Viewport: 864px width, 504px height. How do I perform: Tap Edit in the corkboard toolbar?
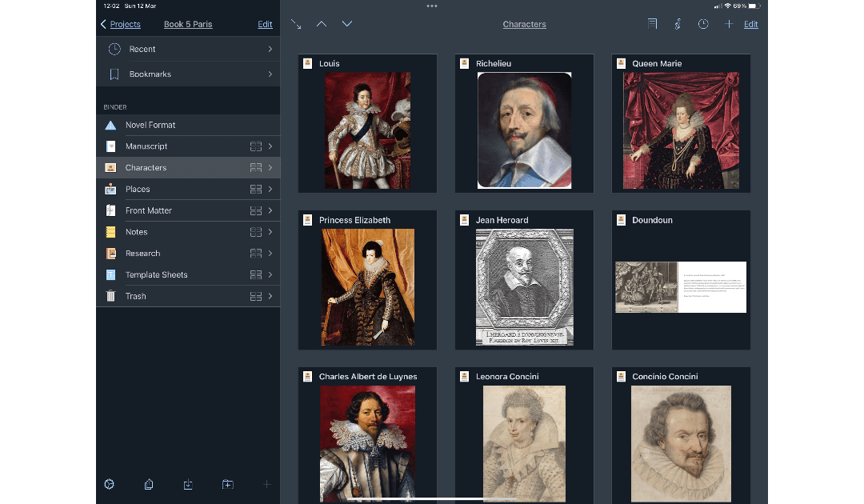(x=751, y=24)
